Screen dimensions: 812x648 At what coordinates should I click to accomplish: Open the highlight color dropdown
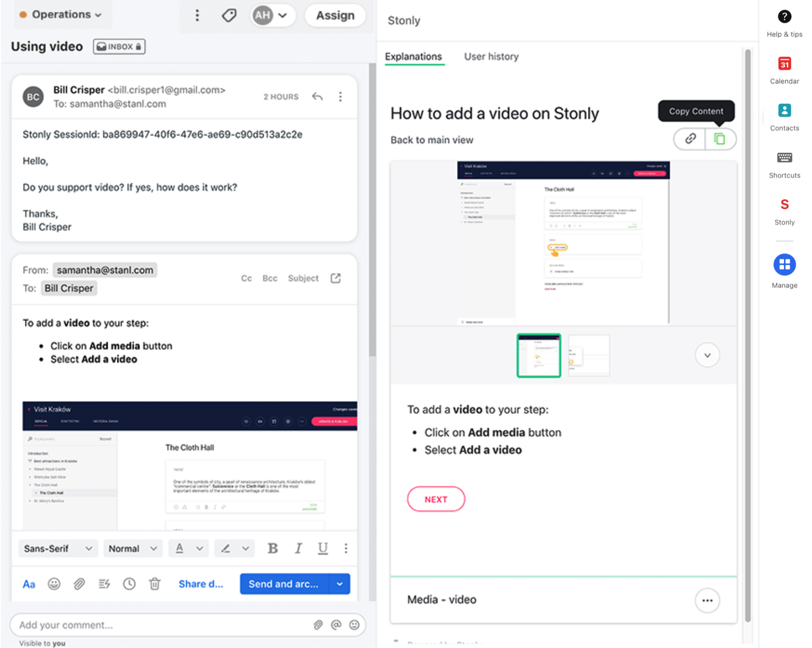pos(235,549)
